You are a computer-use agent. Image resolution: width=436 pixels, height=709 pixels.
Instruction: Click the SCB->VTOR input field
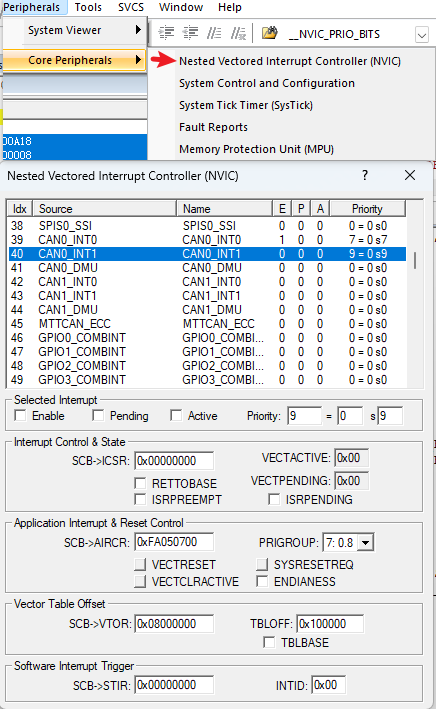[x=174, y=624]
